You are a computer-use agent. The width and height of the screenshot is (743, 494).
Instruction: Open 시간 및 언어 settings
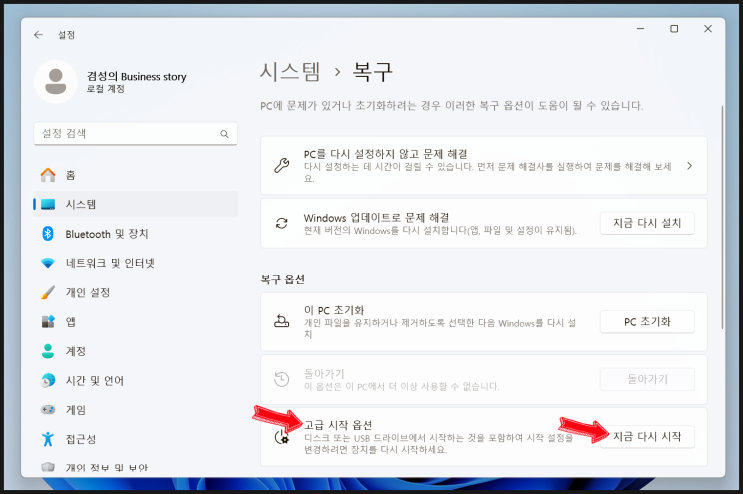tap(136, 380)
